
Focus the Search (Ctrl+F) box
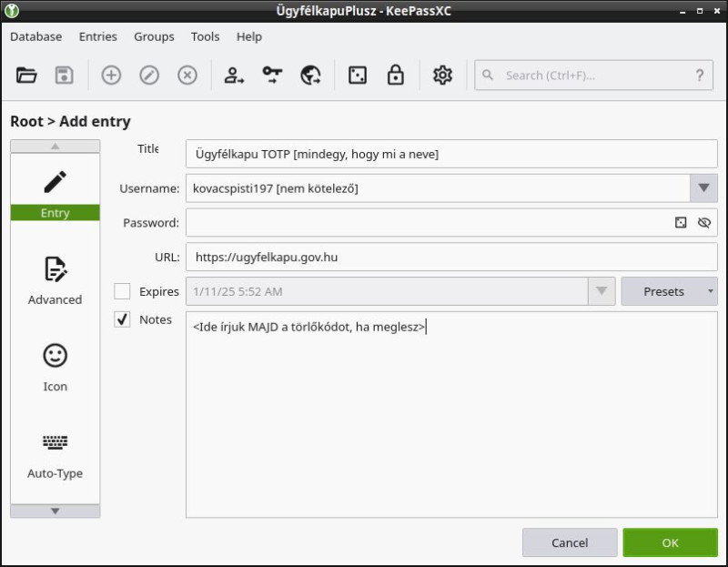593,76
